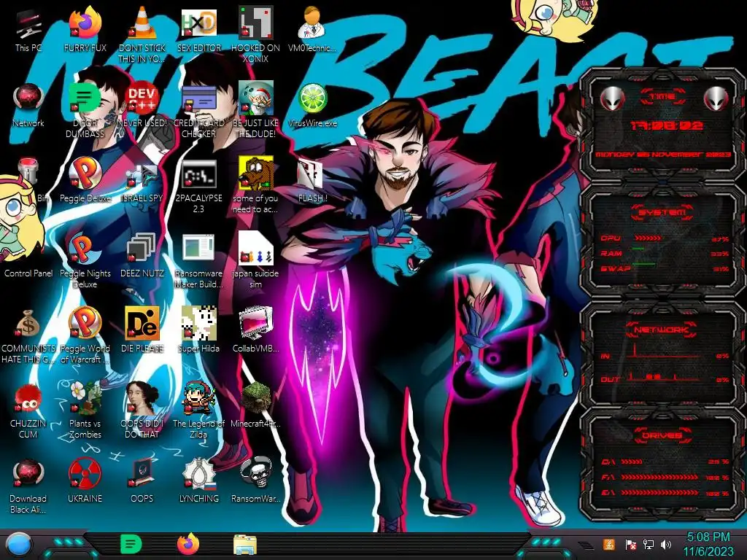Click the left alien head logo on widget
This screenshot has height=560, width=747.
(x=612, y=98)
